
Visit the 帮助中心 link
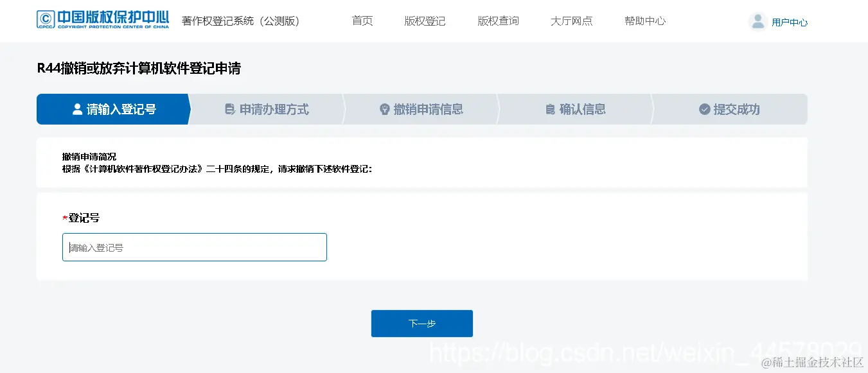(644, 20)
